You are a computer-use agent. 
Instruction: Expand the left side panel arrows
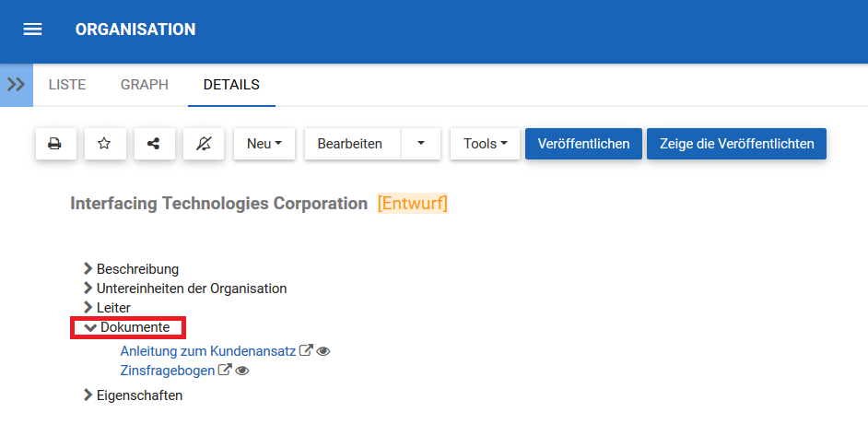tap(16, 85)
